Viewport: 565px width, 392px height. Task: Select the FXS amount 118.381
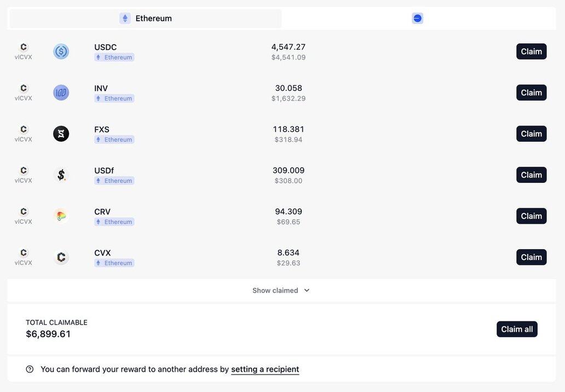point(289,129)
